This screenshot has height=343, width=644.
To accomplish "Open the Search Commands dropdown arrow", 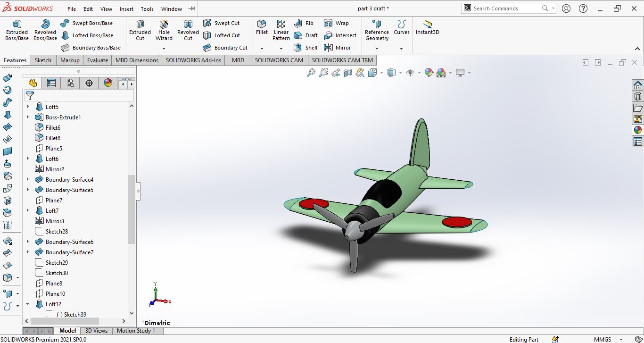I will (x=553, y=8).
